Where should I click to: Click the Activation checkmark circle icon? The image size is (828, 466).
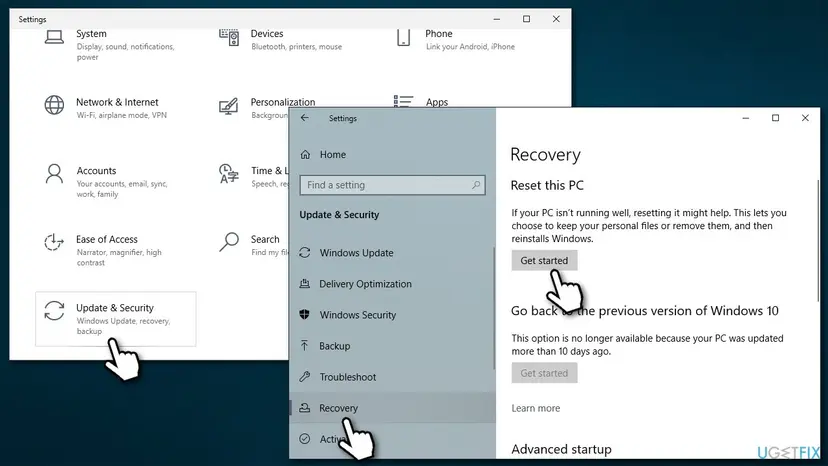coord(305,439)
